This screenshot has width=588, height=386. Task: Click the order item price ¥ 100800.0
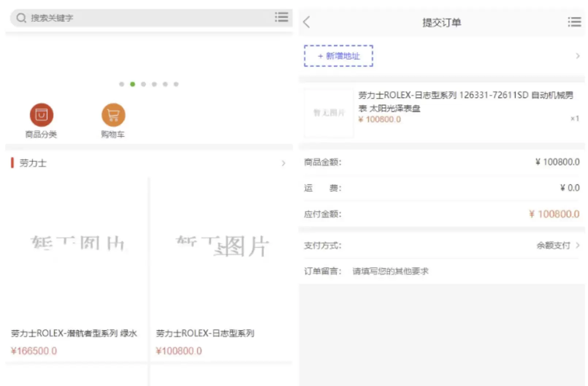[x=380, y=119]
